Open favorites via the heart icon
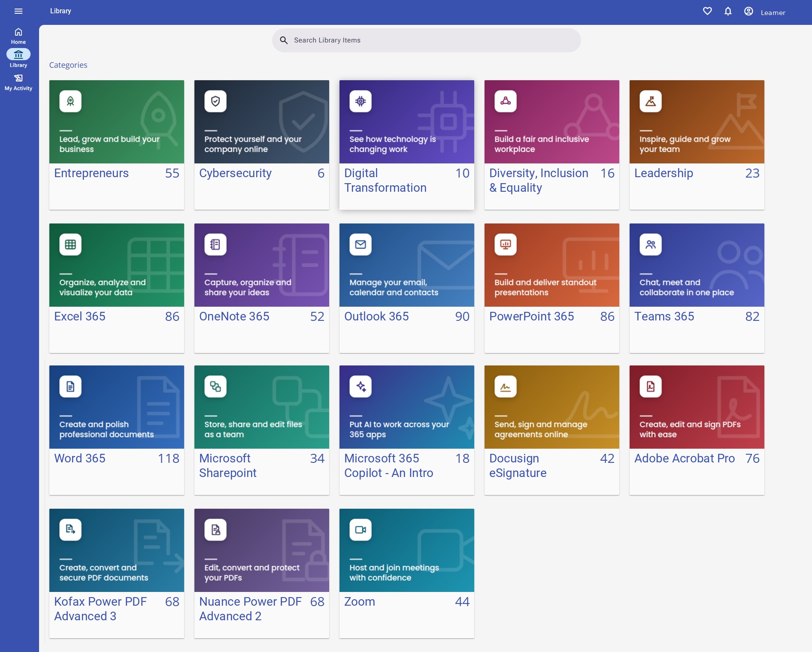The width and height of the screenshot is (812, 652). (x=707, y=11)
